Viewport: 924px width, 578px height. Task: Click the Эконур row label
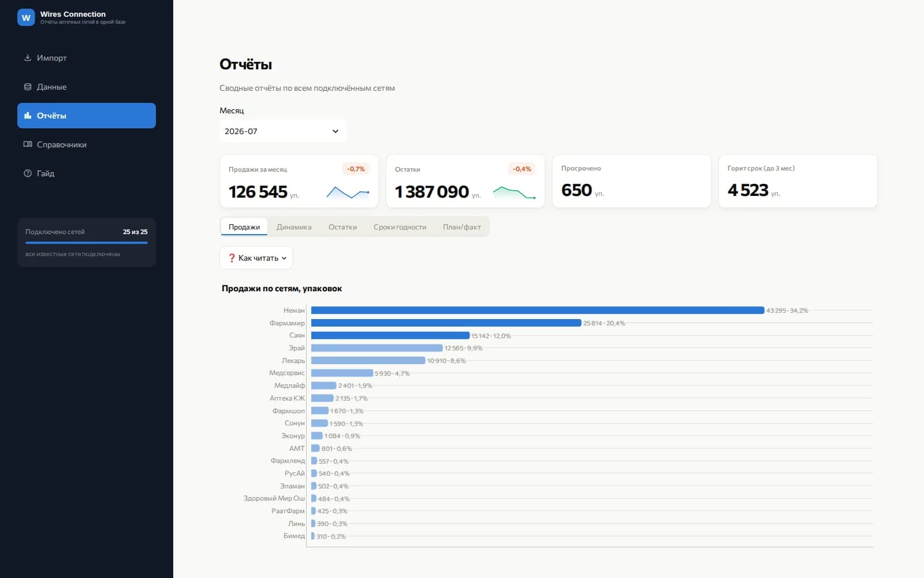click(293, 436)
